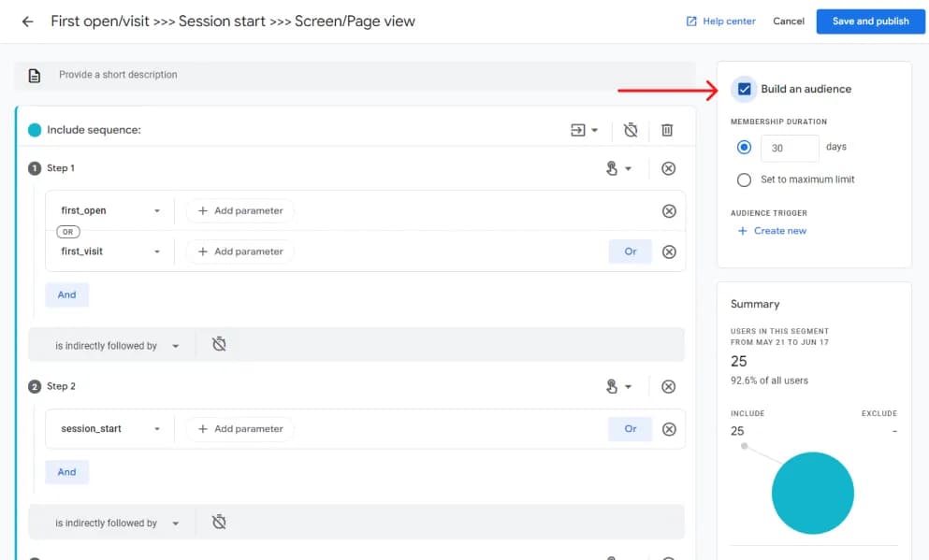Open the session_start event dropdown

click(110, 429)
